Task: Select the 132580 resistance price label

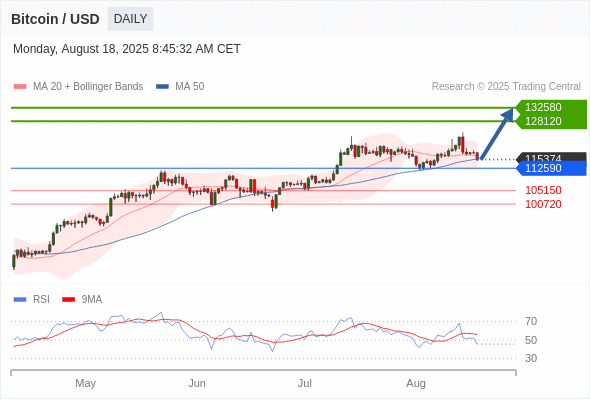Action: pyautogui.click(x=543, y=107)
